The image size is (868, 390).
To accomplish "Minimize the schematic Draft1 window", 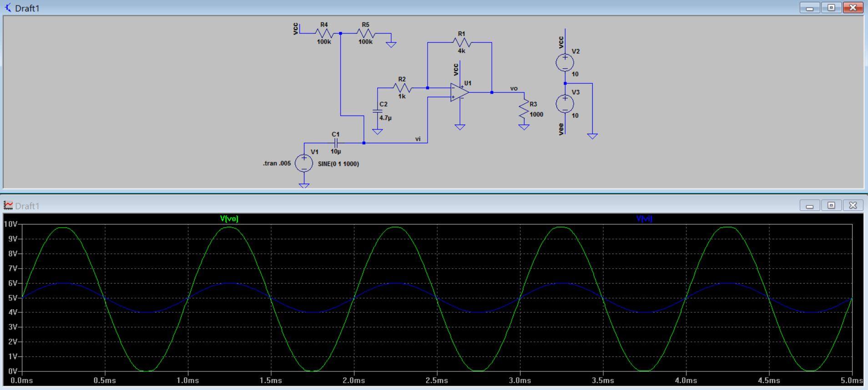I will pyautogui.click(x=810, y=8).
